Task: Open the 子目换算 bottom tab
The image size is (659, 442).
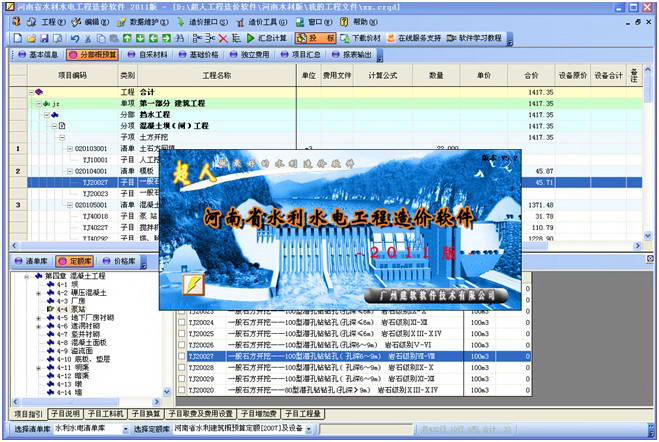Action: [146, 414]
